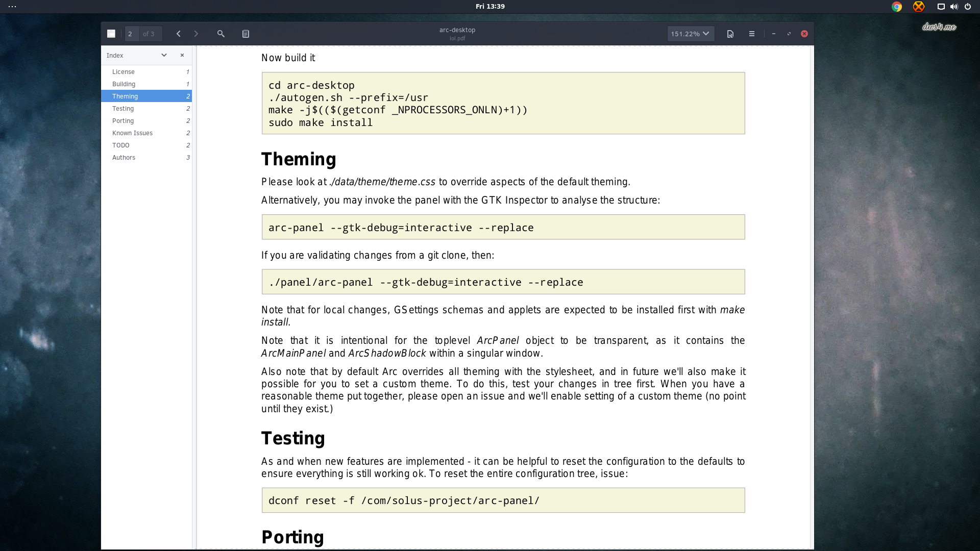Select Building in the index

pos(146,84)
